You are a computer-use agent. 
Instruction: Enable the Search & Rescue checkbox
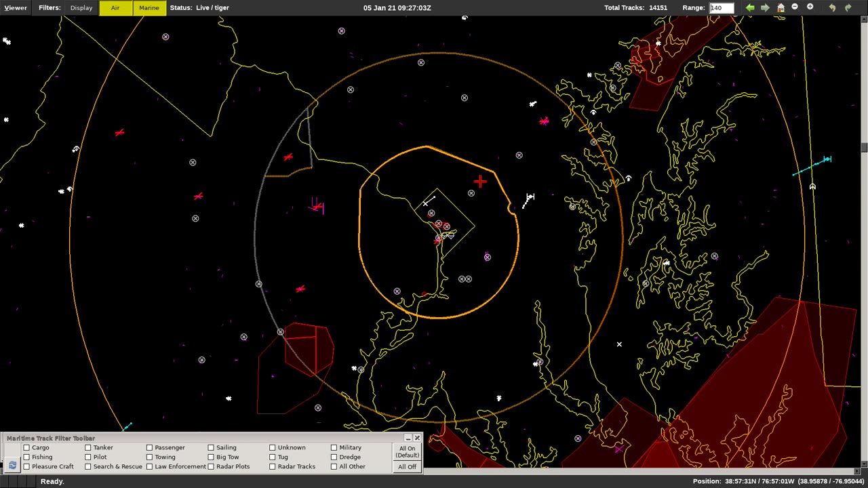tap(88, 466)
